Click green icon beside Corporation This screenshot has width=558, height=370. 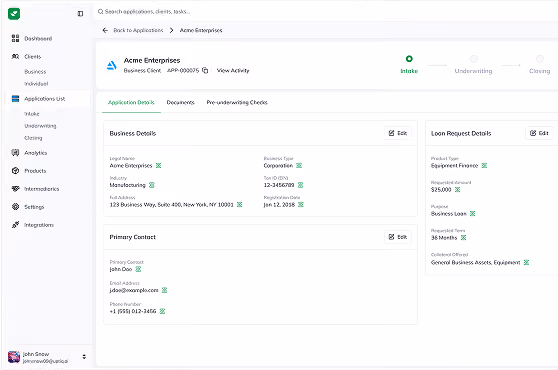tap(299, 165)
